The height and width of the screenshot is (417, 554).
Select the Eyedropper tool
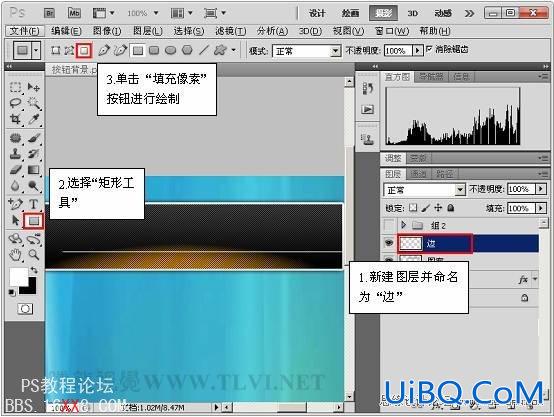point(34,119)
